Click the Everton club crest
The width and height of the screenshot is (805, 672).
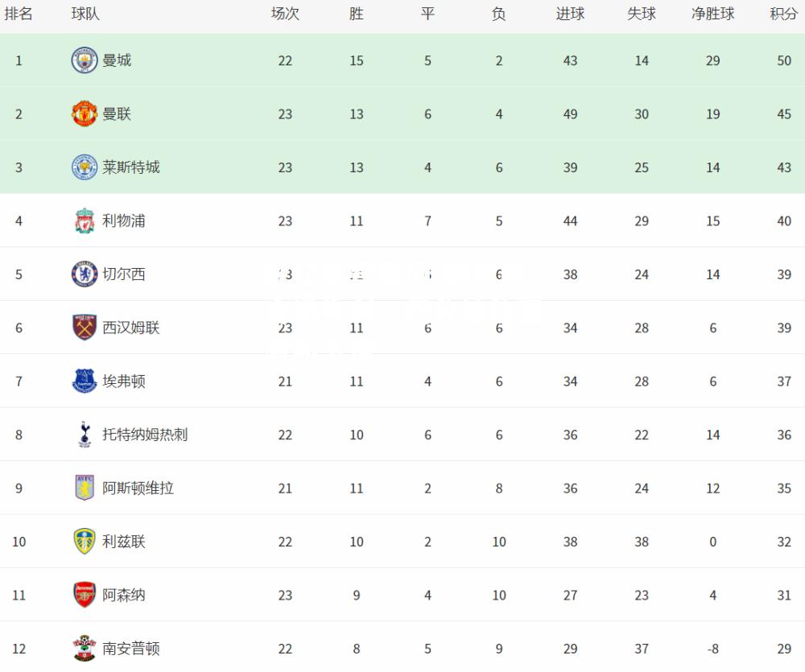click(x=85, y=381)
